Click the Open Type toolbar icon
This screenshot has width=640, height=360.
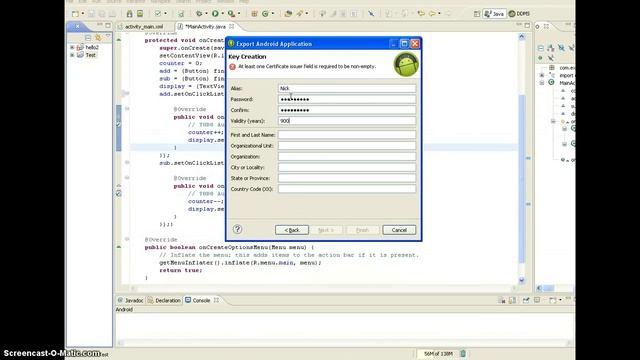click(x=288, y=14)
